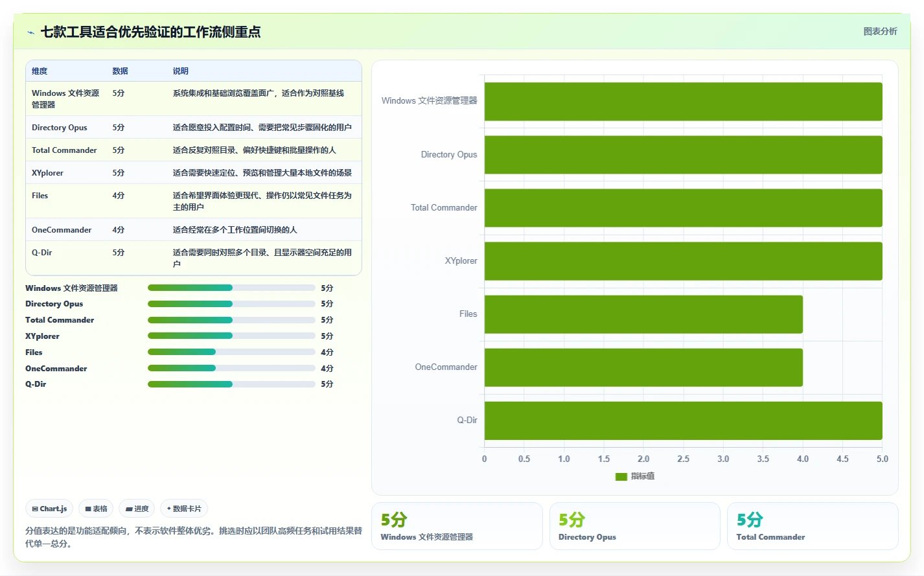Click the Files y-axis chart label
The height and width of the screenshot is (576, 924).
468,314
